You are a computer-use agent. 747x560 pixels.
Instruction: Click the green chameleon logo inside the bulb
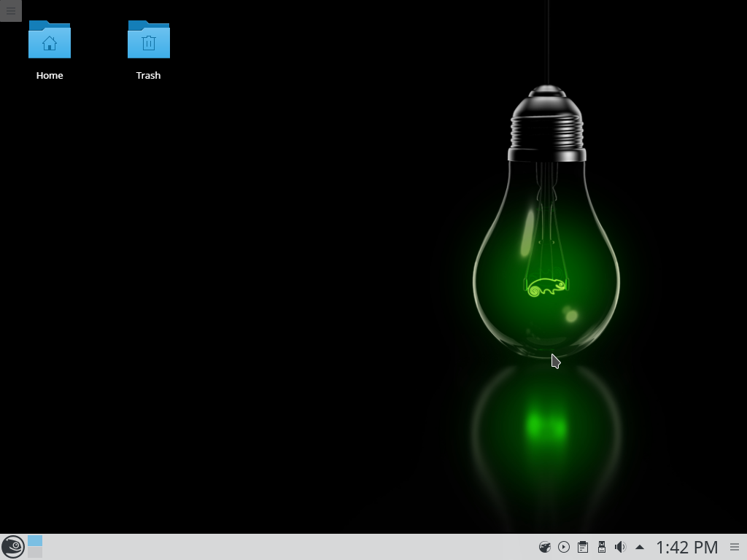(546, 287)
